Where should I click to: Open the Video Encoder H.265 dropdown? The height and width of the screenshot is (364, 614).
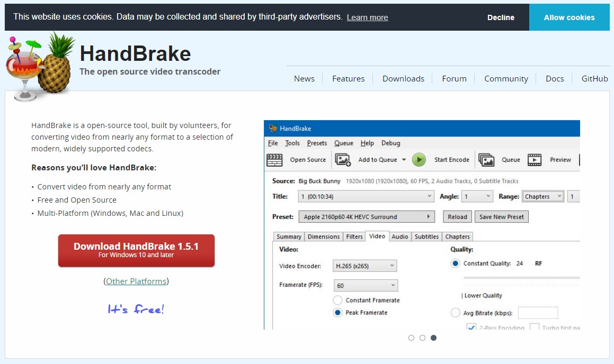coord(364,266)
